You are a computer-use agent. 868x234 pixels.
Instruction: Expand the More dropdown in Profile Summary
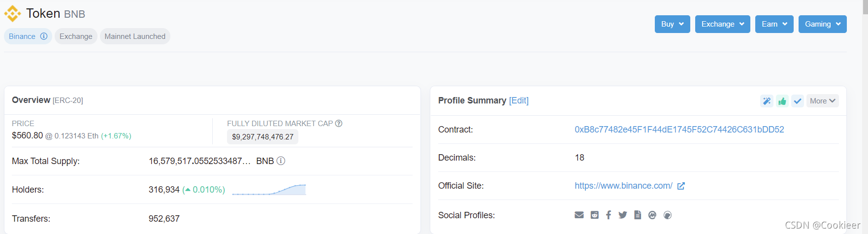point(823,101)
